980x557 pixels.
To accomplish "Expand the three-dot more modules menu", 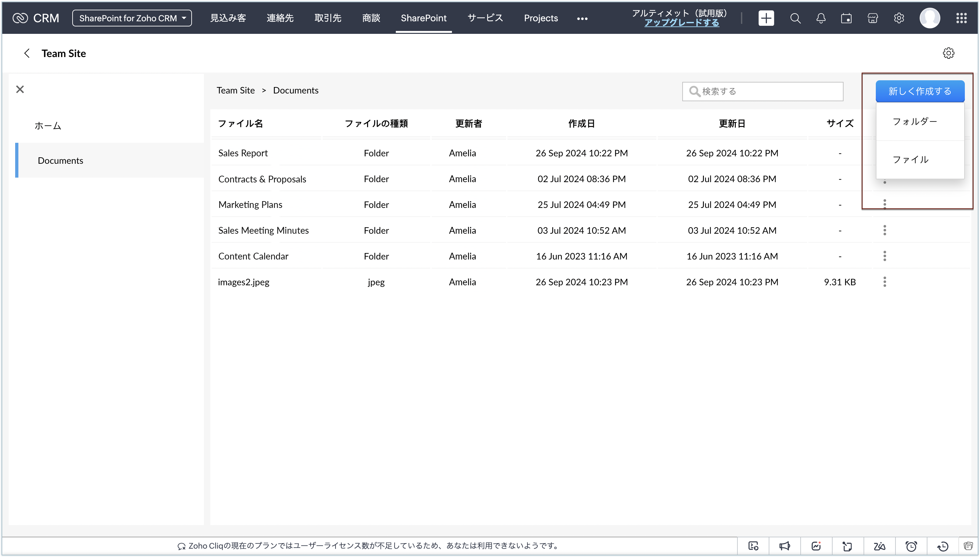I will 582,18.
